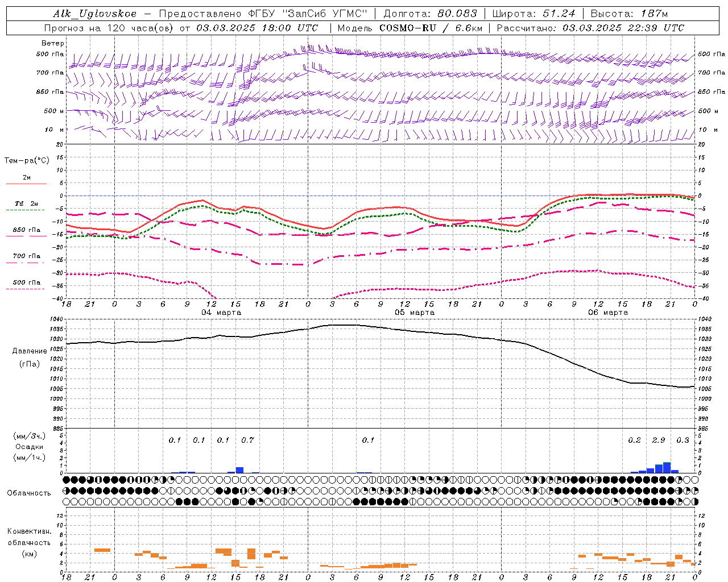Click the 06 марта date label

pyautogui.click(x=608, y=312)
